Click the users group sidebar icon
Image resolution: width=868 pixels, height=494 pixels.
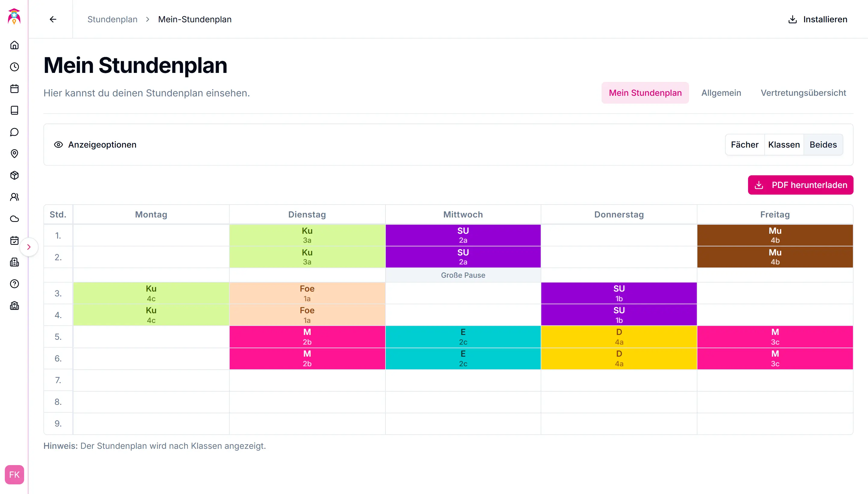(x=14, y=197)
